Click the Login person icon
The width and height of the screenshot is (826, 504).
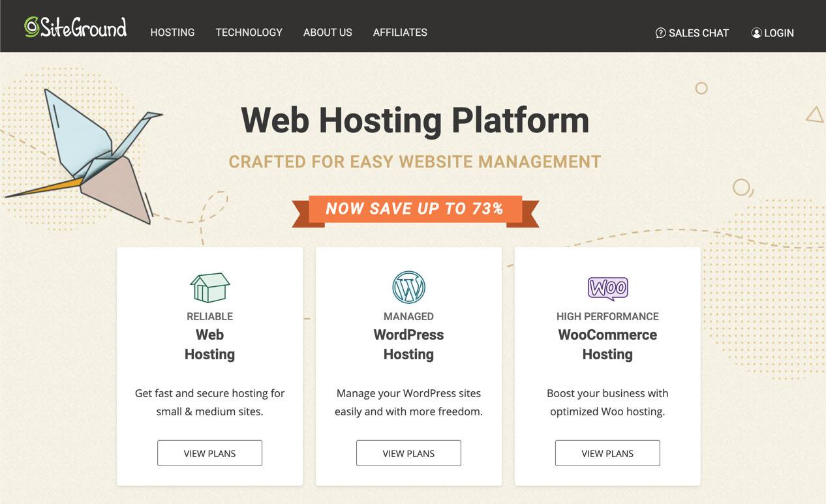pyautogui.click(x=756, y=33)
